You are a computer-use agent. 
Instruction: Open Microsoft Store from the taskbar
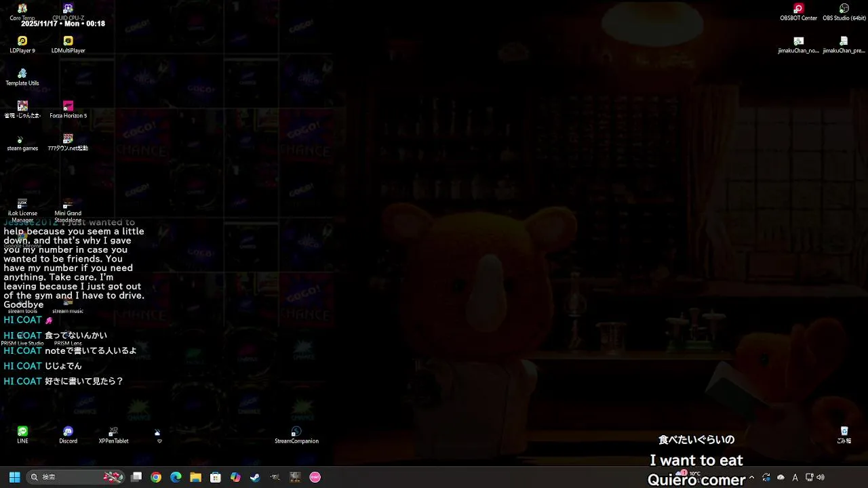[216, 477]
